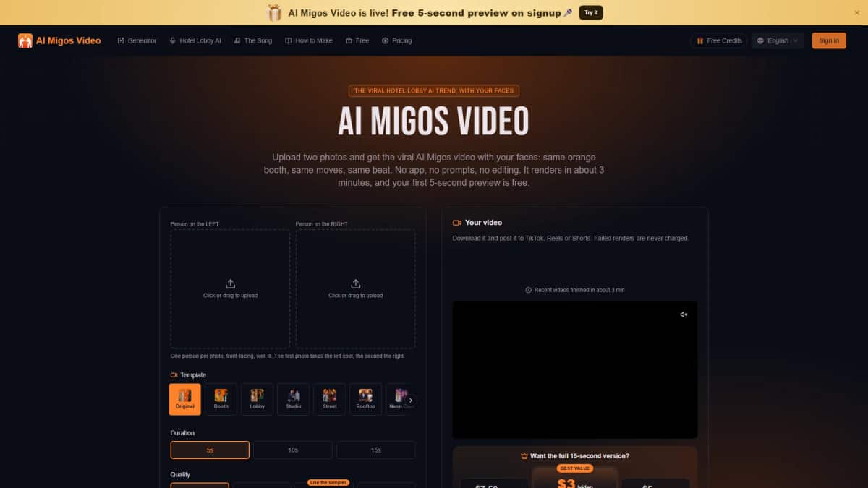Viewport: 868px width, 488px height.
Task: Dismiss the top announcement banner
Action: pyautogui.click(x=857, y=12)
